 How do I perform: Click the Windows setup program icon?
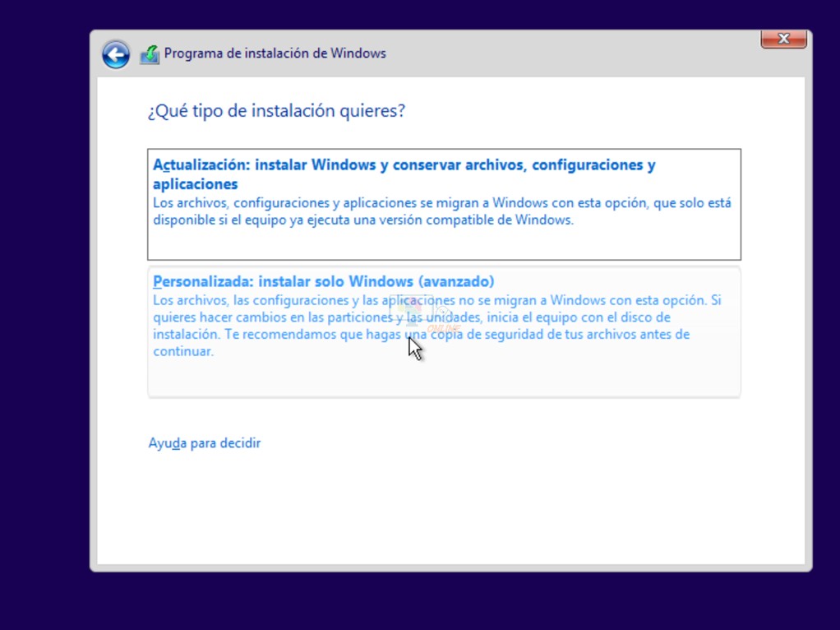[x=150, y=54]
